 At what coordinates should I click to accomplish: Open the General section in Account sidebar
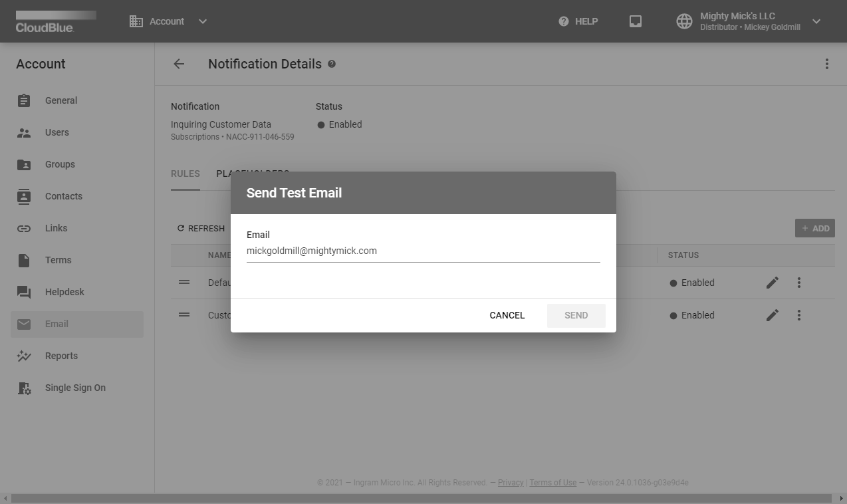(x=60, y=100)
